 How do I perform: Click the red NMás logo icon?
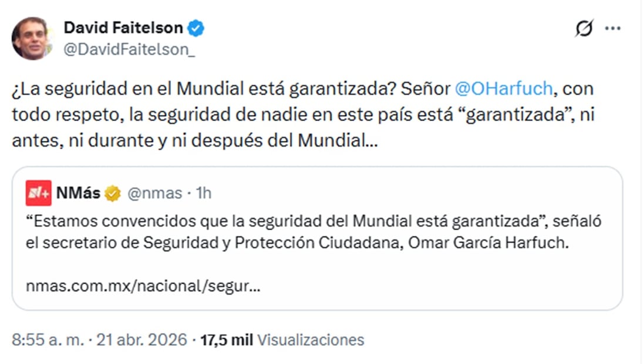38,193
